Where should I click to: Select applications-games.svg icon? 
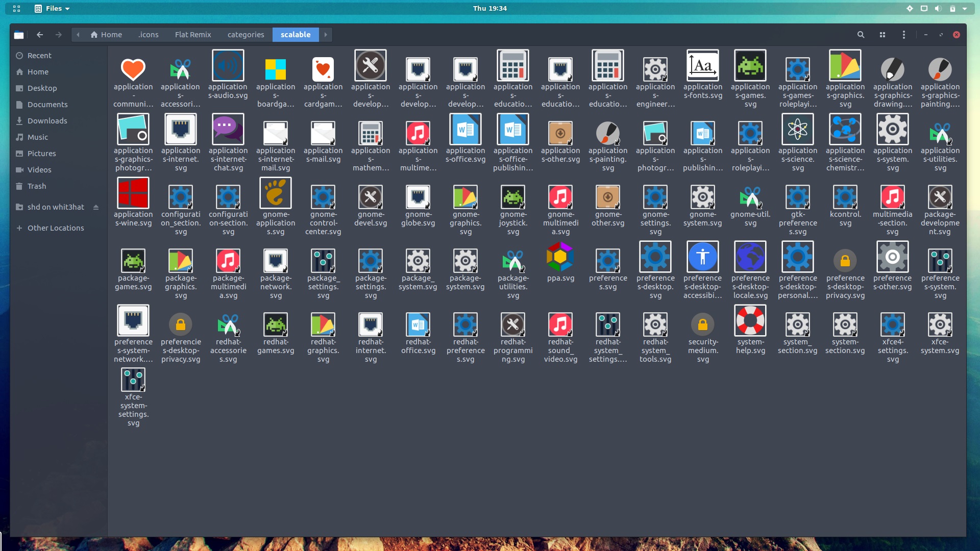coord(750,66)
